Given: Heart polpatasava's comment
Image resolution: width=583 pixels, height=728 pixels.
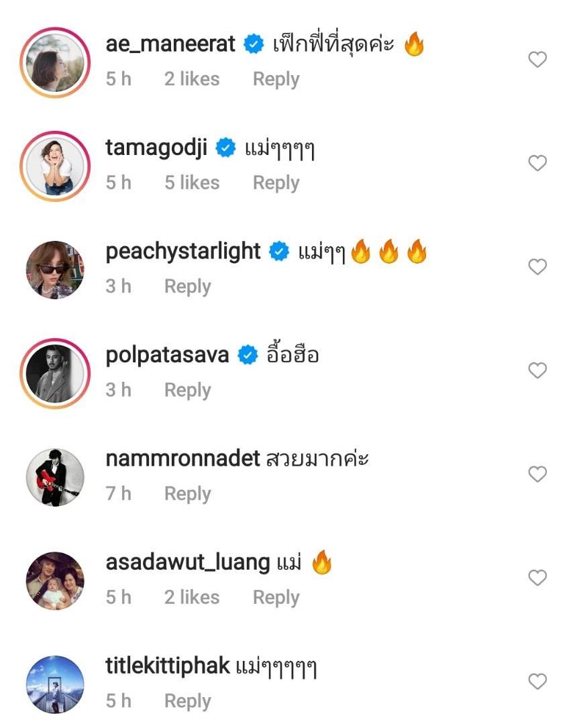Looking at the screenshot, I should click(x=537, y=370).
